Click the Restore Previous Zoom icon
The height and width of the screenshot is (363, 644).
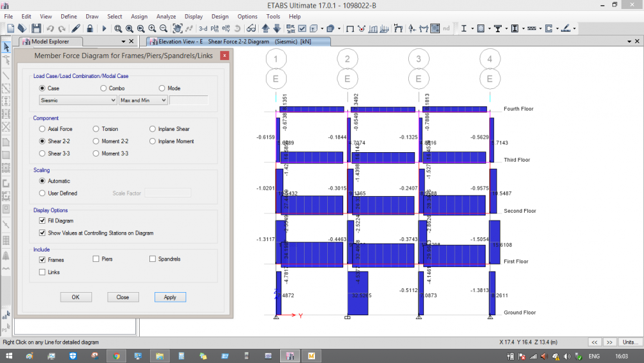(x=140, y=28)
